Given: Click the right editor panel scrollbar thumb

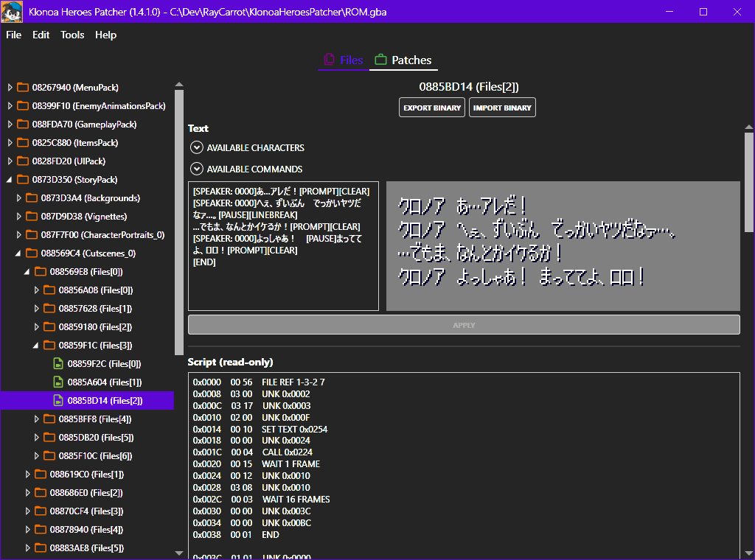Looking at the screenshot, I should point(749,183).
